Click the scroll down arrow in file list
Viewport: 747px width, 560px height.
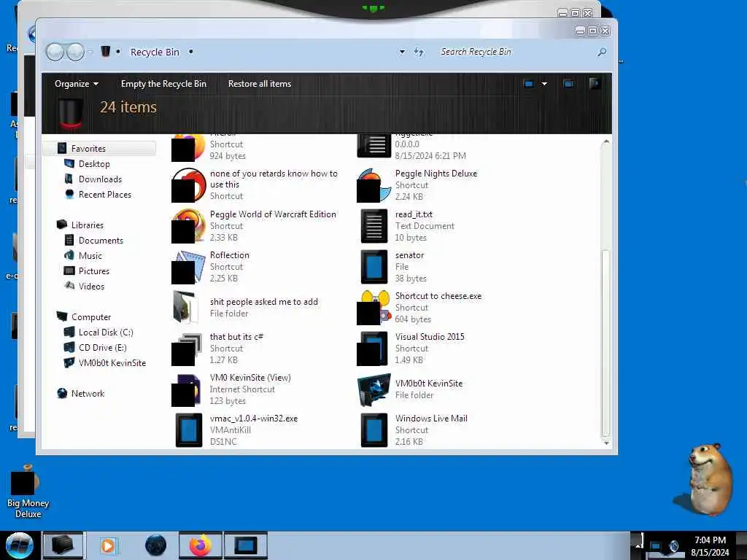pyautogui.click(x=606, y=443)
